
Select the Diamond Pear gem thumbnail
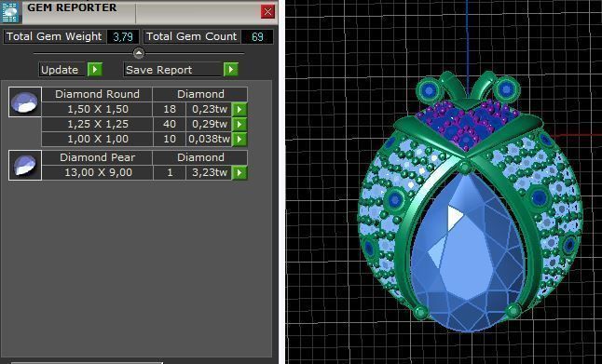25,166
